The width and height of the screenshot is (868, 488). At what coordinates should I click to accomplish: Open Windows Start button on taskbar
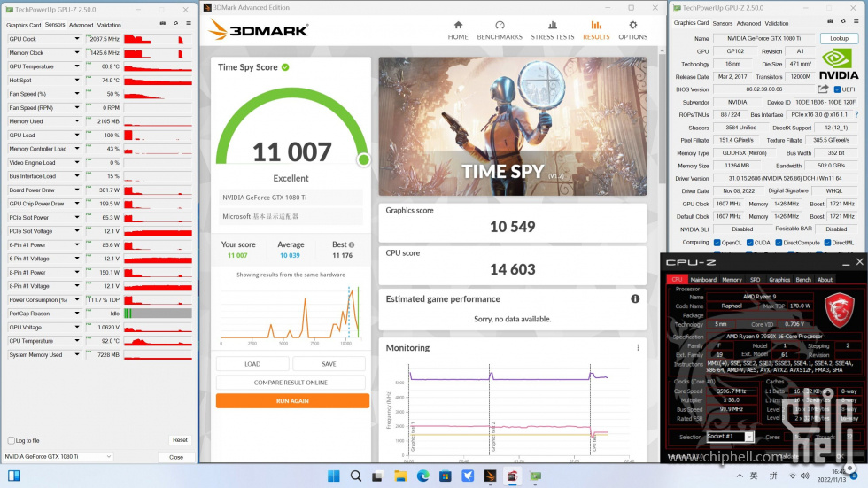[333, 476]
